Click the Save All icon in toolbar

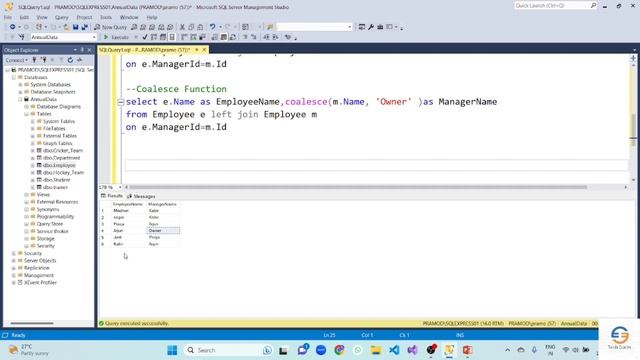(84, 27)
